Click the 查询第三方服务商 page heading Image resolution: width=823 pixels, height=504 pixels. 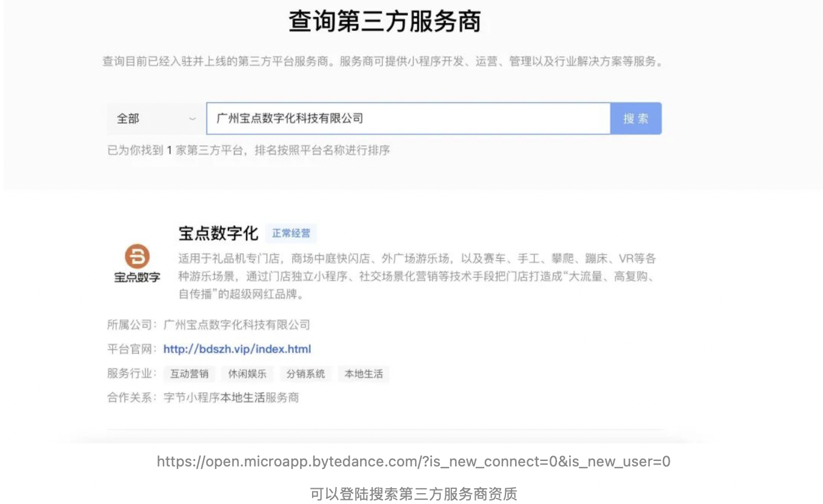(x=385, y=22)
